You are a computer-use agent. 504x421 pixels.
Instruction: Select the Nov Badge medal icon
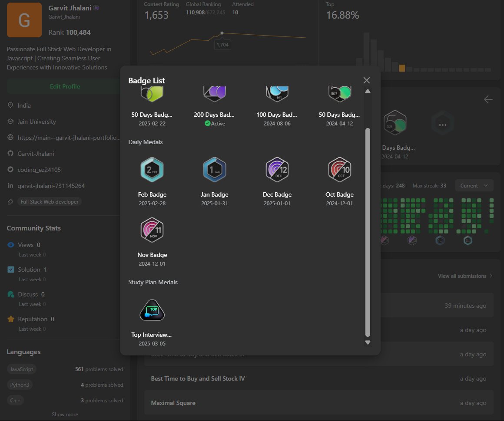pyautogui.click(x=152, y=230)
